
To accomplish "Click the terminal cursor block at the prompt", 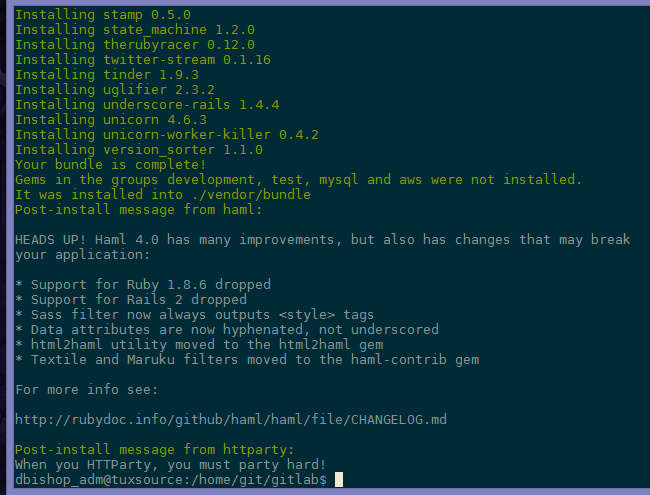I will point(339,480).
